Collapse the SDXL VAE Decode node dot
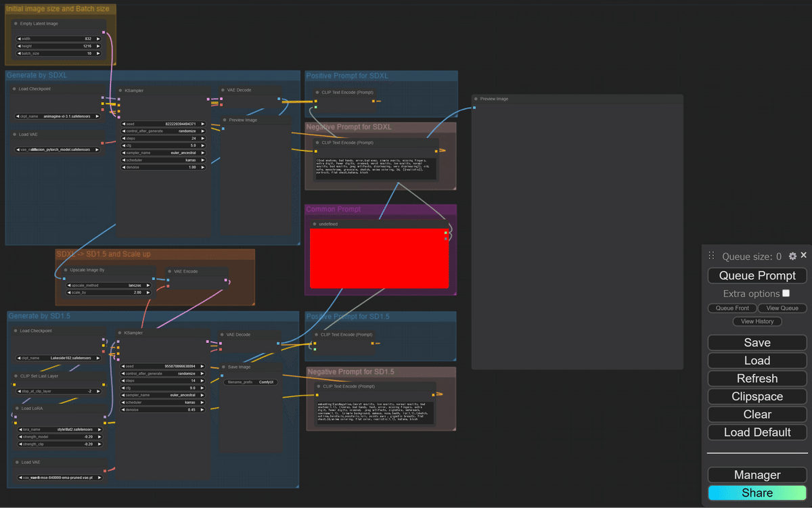The width and height of the screenshot is (812, 508). click(223, 89)
